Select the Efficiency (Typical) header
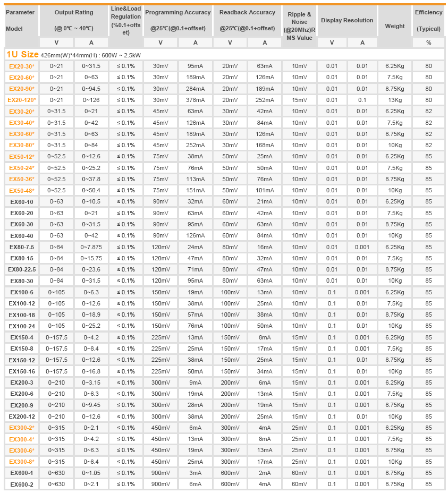This screenshot has height=493, width=448. coord(428,20)
